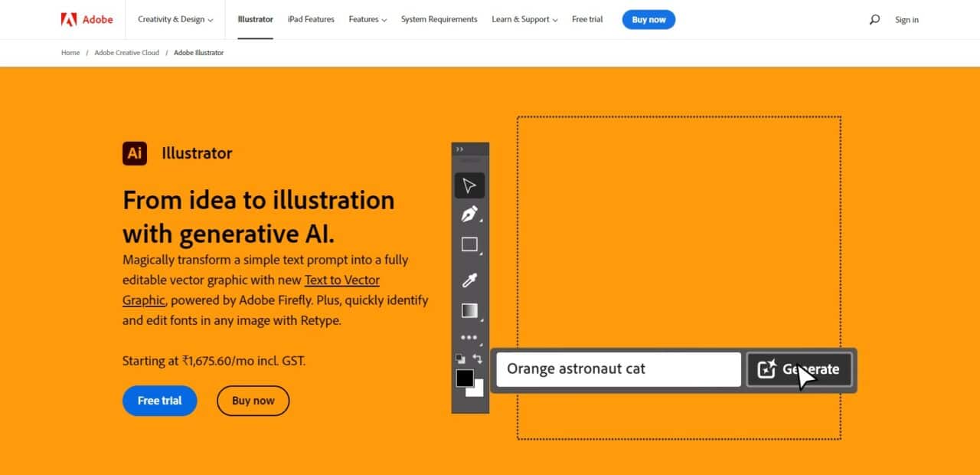Click the swap fill and stroke arrows
This screenshot has height=475, width=980.
(x=478, y=358)
